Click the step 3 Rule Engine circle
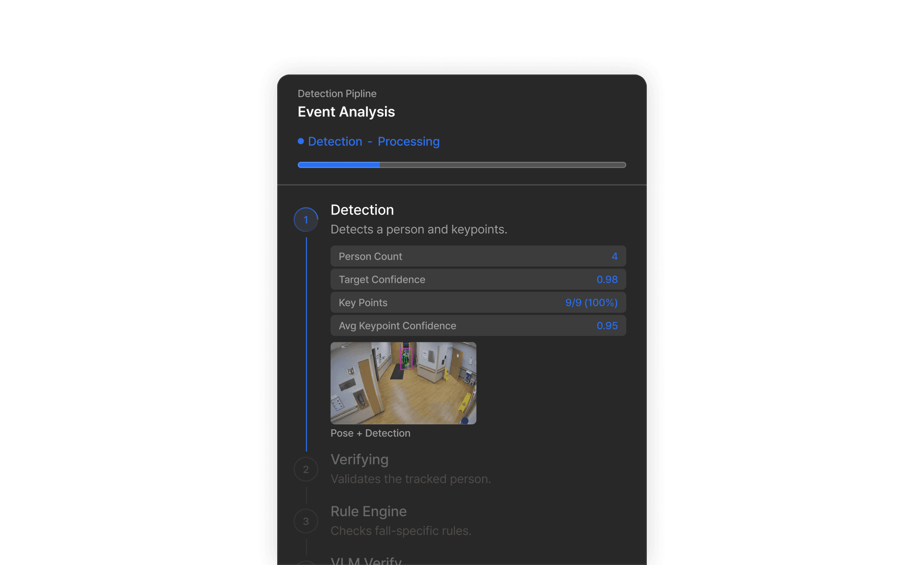Screen dimensions: 924x565 pyautogui.click(x=306, y=521)
